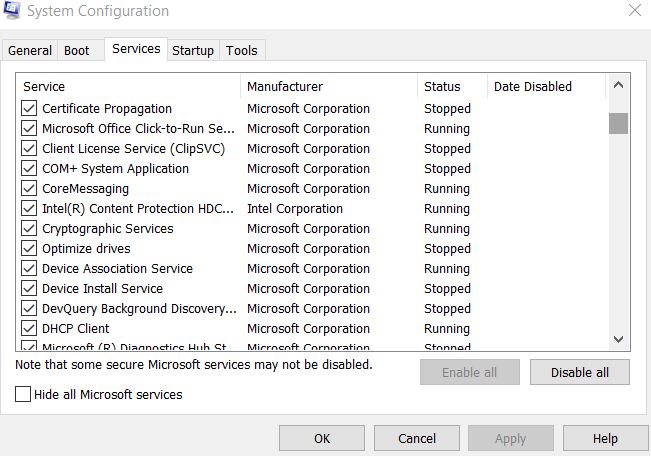The image size is (651, 456).
Task: Click Microsoft Corporation cell for COM+ System Application
Action: (x=308, y=169)
